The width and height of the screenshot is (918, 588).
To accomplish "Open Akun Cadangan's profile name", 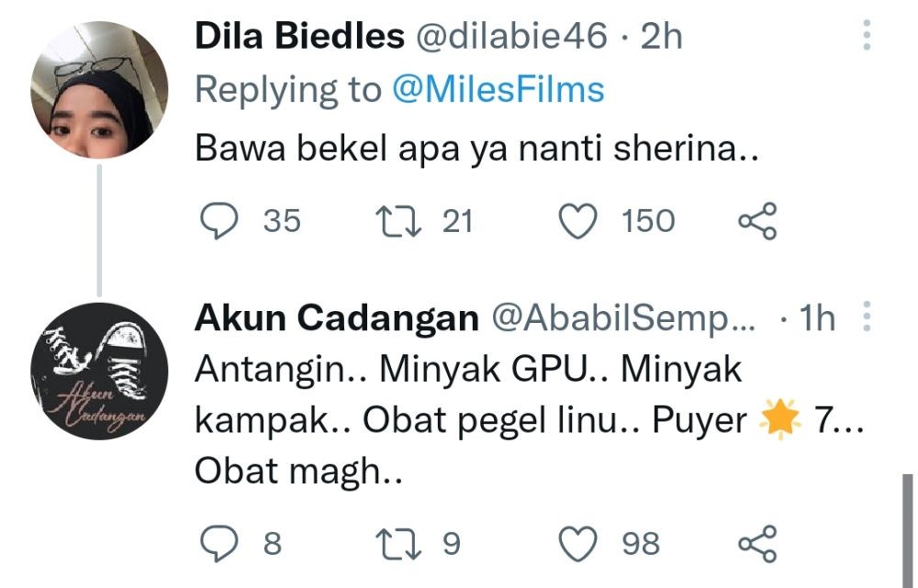I will pyautogui.click(x=336, y=318).
